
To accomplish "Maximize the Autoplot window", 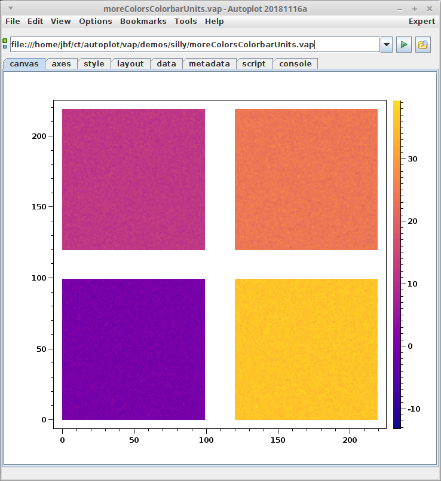I will [414, 9].
